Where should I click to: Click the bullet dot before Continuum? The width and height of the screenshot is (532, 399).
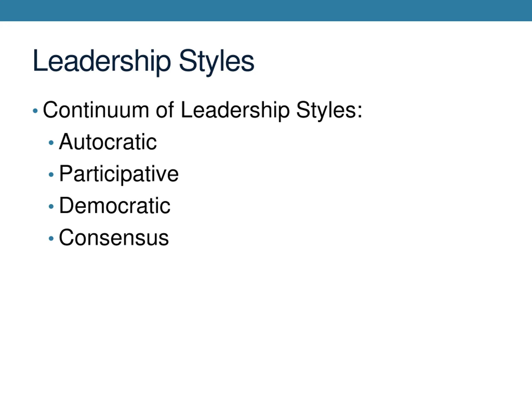(x=35, y=111)
